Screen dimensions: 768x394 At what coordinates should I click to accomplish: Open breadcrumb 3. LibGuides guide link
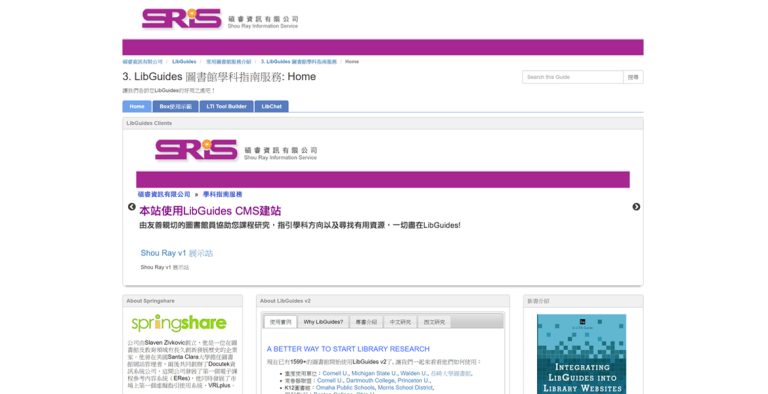tap(299, 62)
